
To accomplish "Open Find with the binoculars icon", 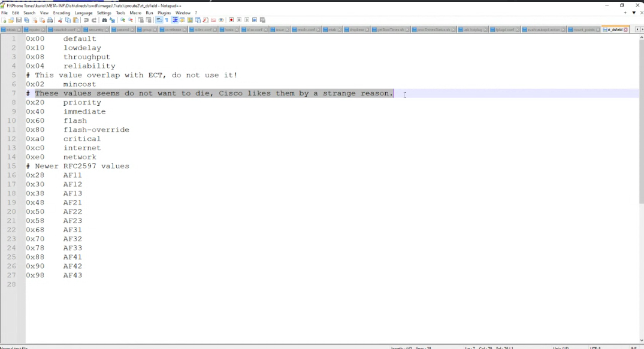I will click(x=104, y=20).
